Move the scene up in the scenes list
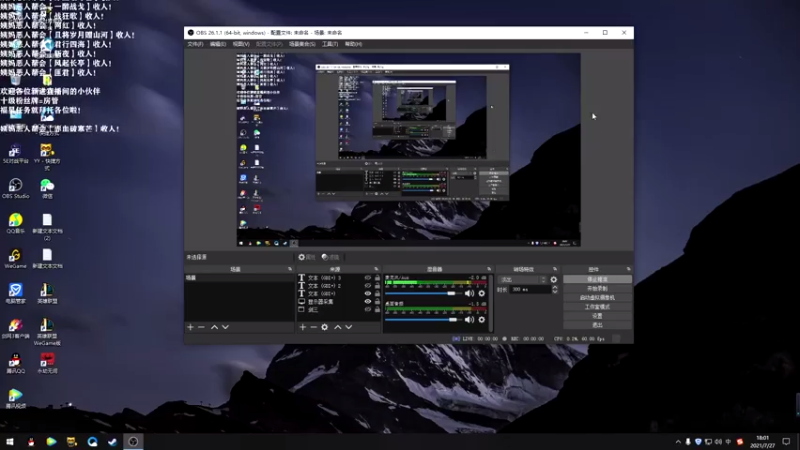The image size is (800, 450). pyautogui.click(x=214, y=327)
